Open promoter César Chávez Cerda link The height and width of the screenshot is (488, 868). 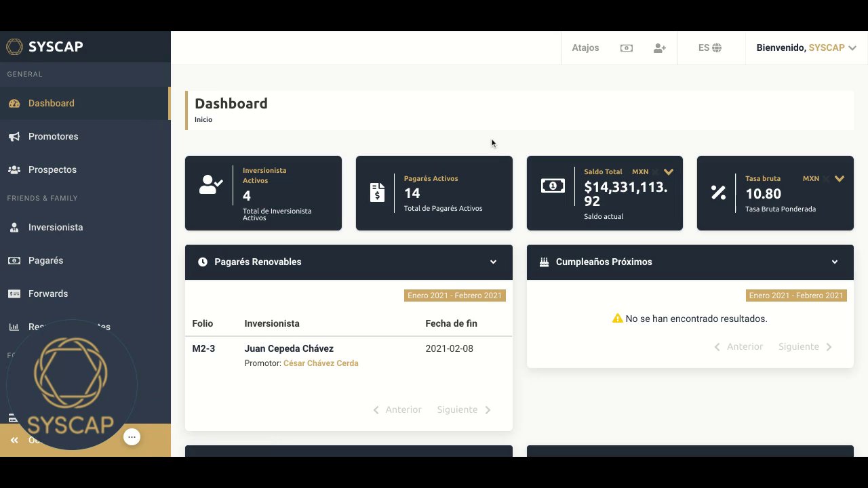pyautogui.click(x=321, y=363)
